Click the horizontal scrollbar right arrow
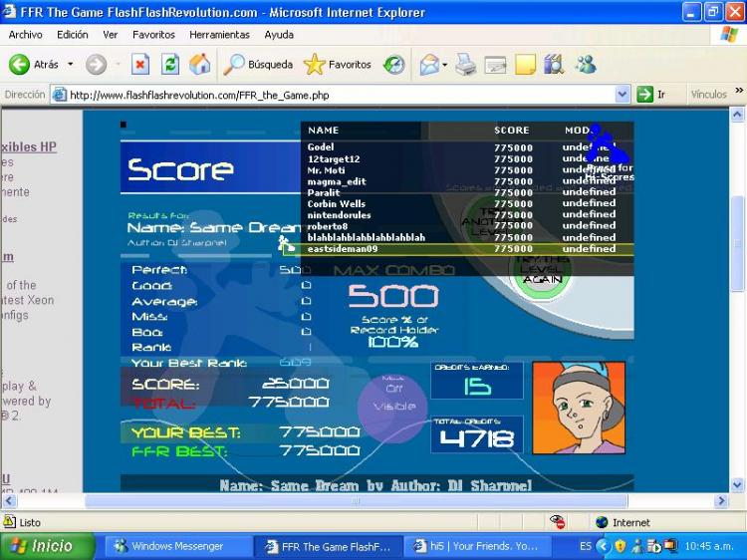The image size is (747, 560). coord(721,500)
